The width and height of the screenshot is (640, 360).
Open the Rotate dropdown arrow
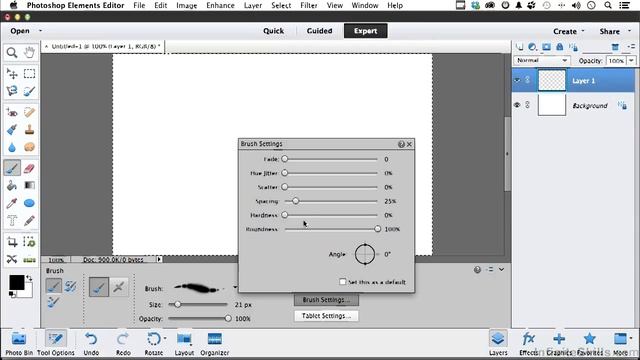click(x=165, y=338)
